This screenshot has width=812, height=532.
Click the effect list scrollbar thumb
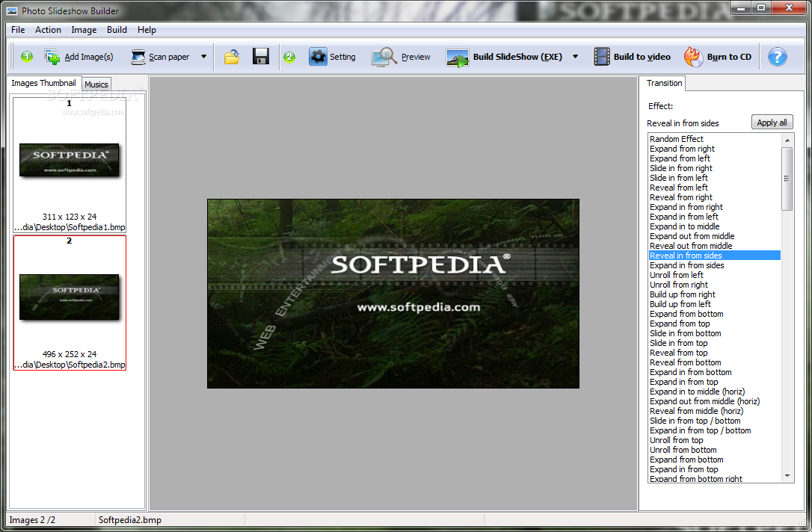tap(787, 179)
